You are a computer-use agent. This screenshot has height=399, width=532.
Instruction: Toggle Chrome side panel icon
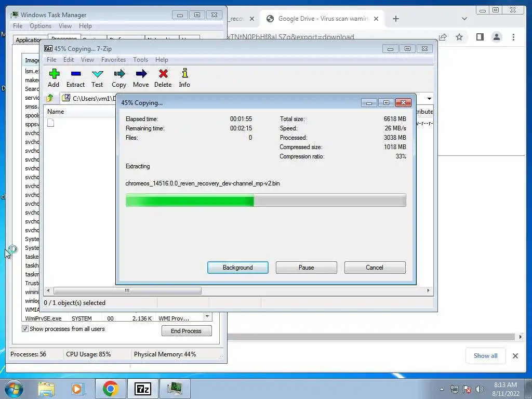coord(480,37)
